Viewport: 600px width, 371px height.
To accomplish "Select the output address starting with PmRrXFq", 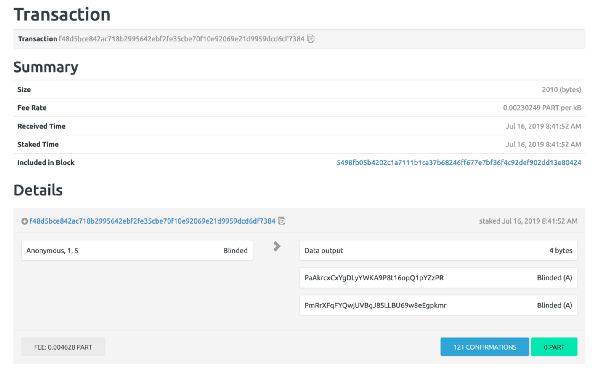I will click(375, 305).
